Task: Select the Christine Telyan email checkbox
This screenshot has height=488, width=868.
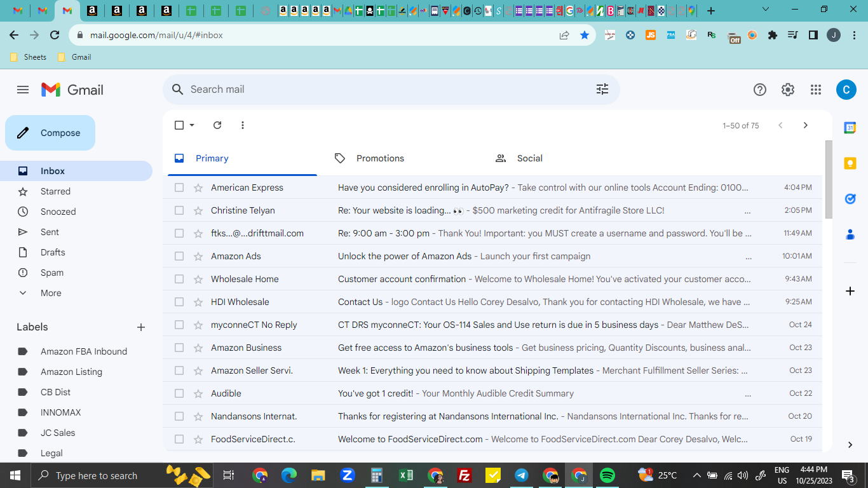Action: [x=179, y=210]
